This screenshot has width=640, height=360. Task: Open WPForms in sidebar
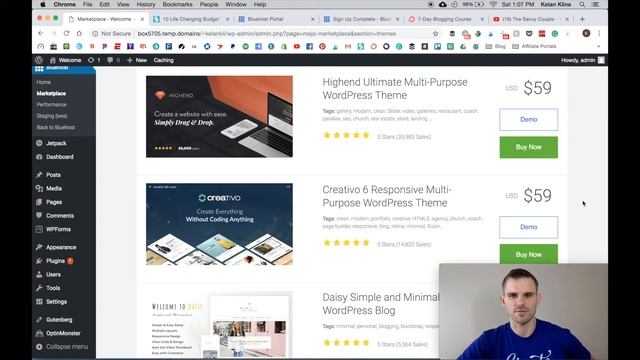[58, 229]
